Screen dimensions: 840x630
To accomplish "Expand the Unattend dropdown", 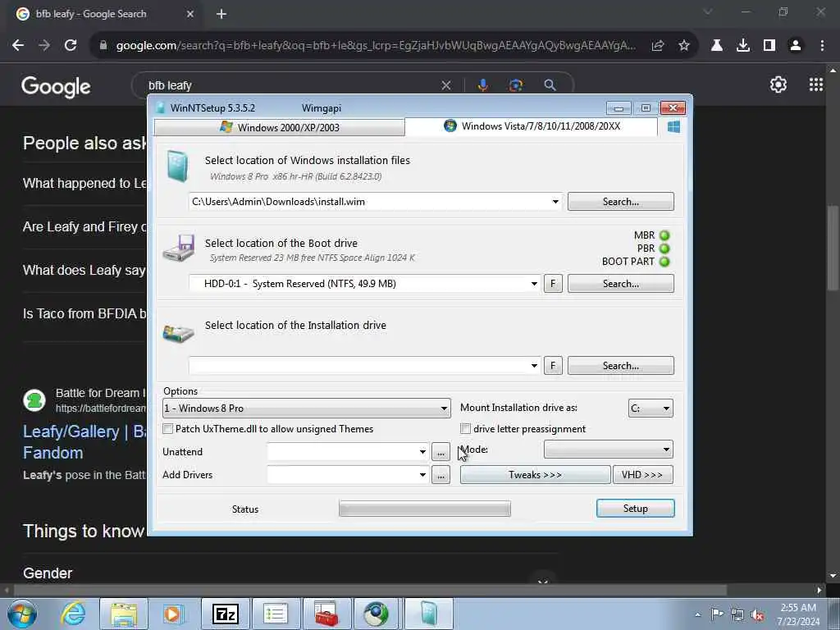I will (x=422, y=452).
